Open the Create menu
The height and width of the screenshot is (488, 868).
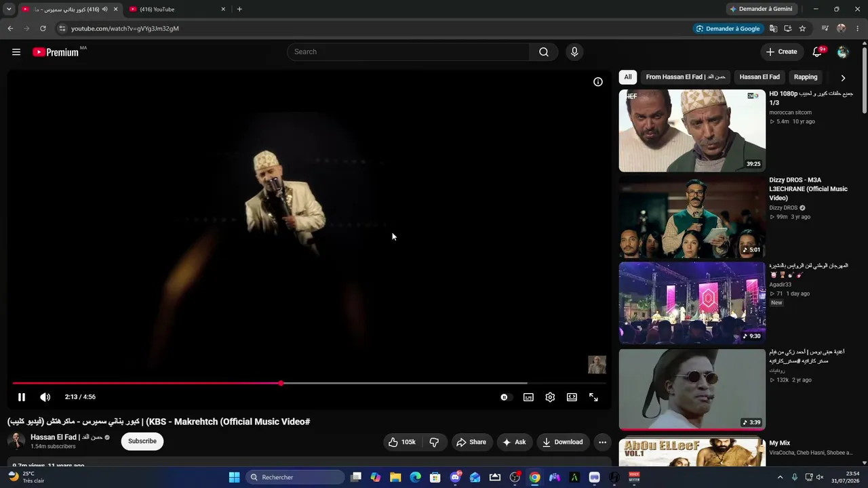(781, 52)
